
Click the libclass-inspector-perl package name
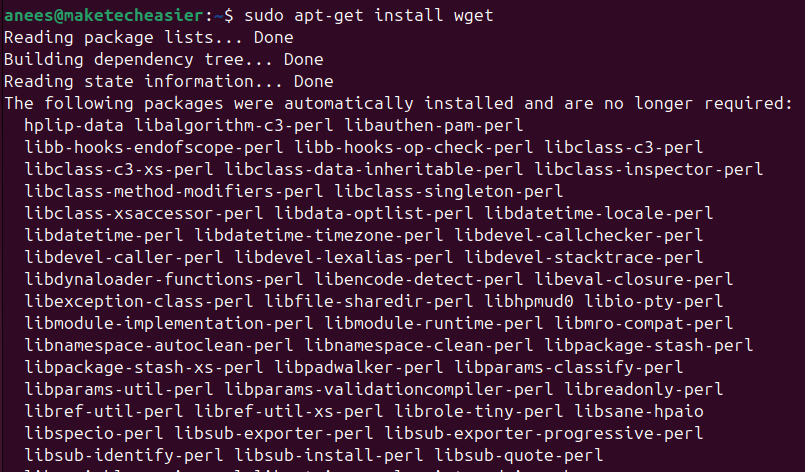648,170
